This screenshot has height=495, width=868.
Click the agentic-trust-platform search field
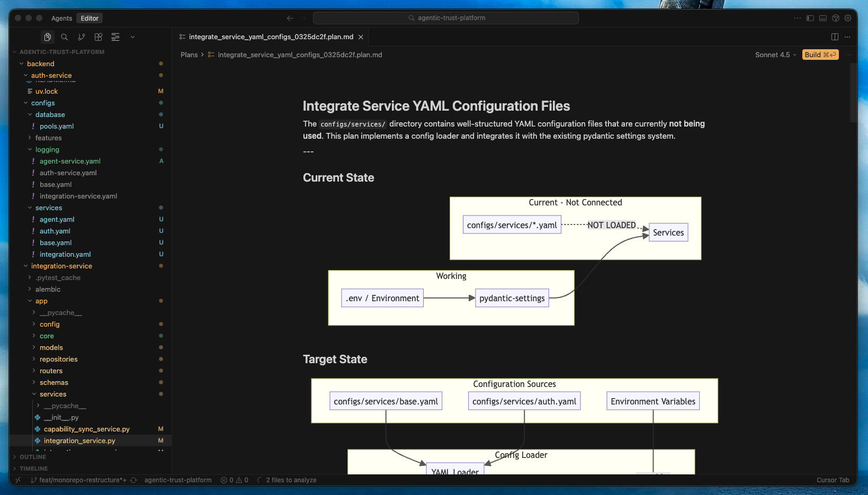446,18
